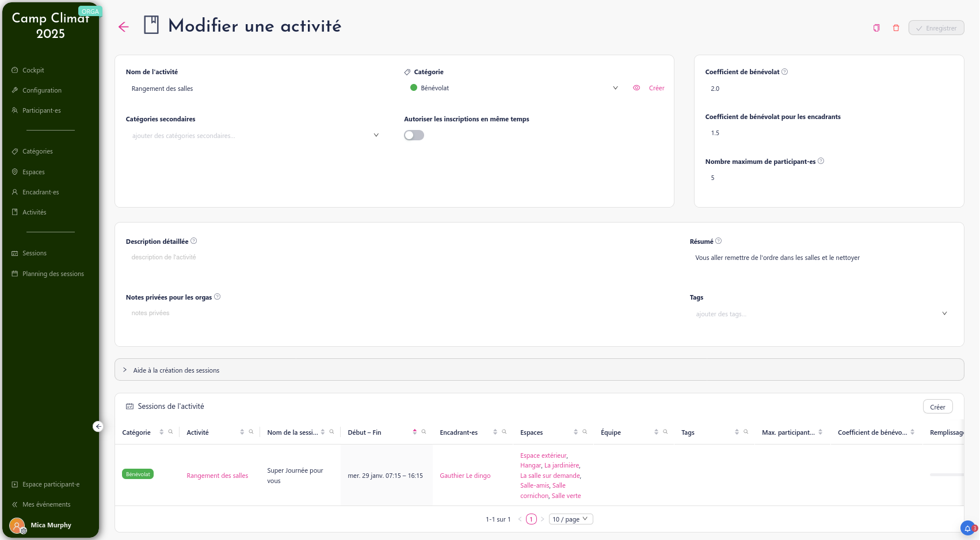
Task: Collapse the sidebar with arrow button
Action: click(98, 426)
